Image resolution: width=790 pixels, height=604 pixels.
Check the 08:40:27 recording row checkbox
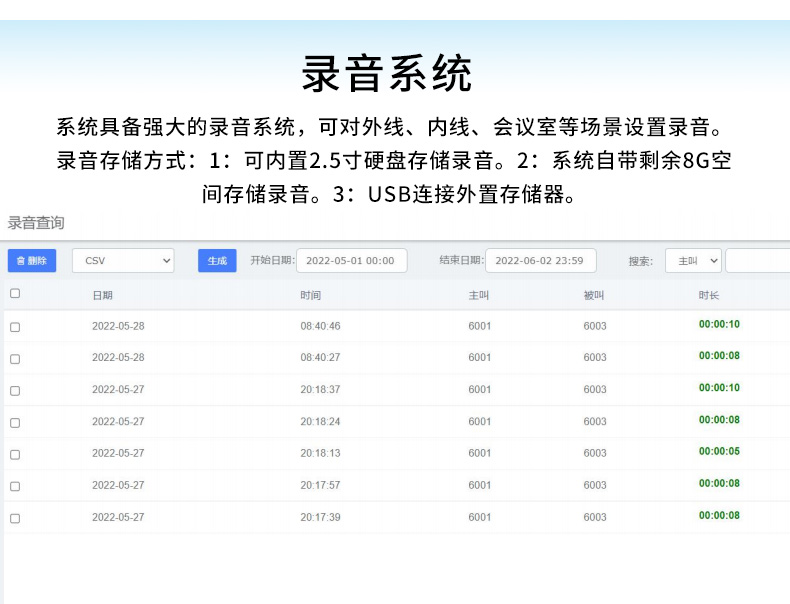[x=15, y=358]
